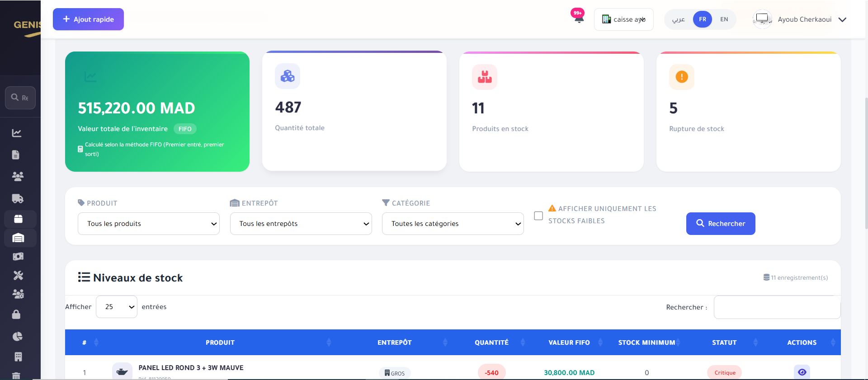Open the delivery truck icon in sidebar

[17, 198]
